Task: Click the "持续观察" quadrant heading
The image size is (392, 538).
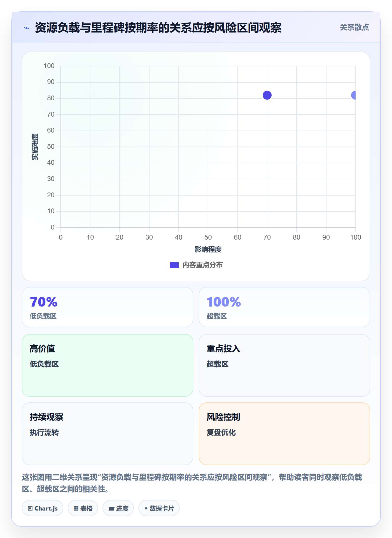Action: (x=46, y=417)
